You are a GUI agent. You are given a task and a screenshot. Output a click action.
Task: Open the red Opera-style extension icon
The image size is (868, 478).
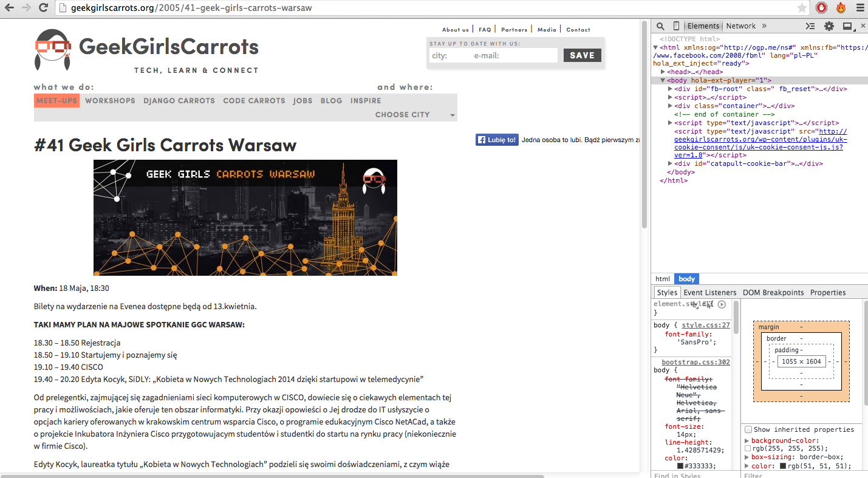tap(821, 8)
